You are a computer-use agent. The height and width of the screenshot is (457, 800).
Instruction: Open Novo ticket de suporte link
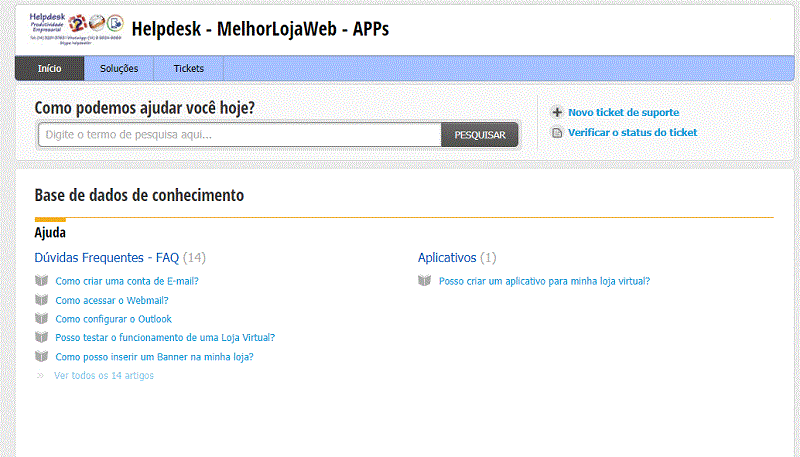pos(623,112)
